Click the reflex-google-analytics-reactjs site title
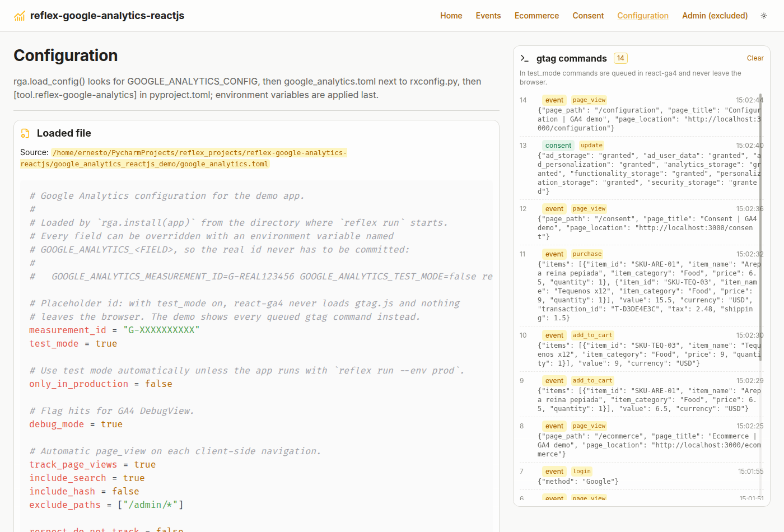Viewport: 784px width, 532px height. tap(107, 16)
